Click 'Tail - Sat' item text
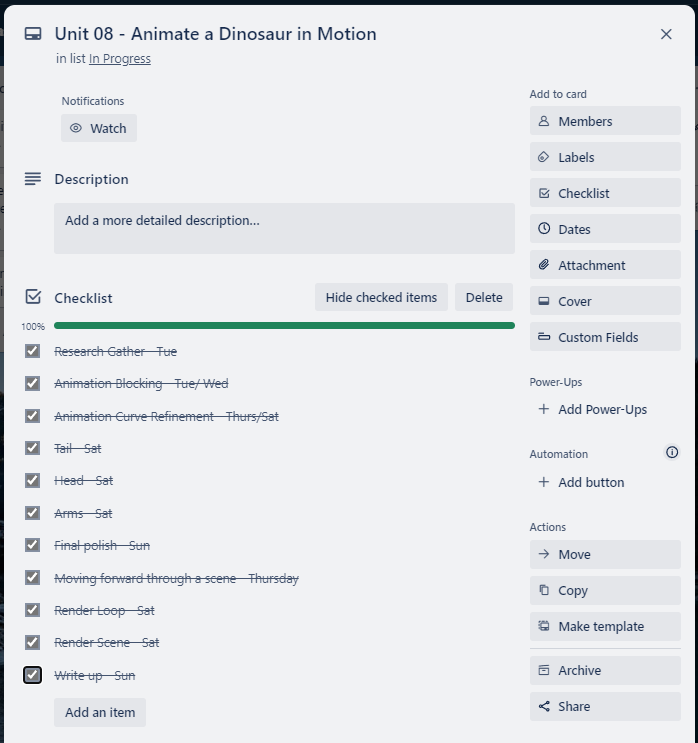 click(x=78, y=448)
